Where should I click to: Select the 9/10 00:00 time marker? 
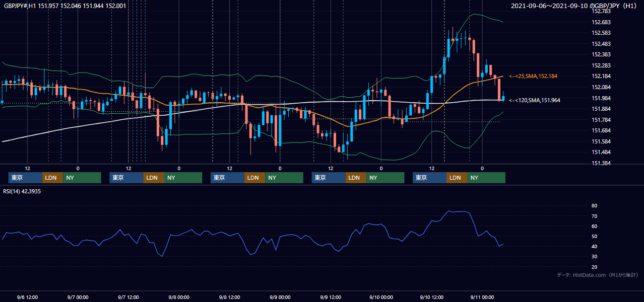point(381,297)
